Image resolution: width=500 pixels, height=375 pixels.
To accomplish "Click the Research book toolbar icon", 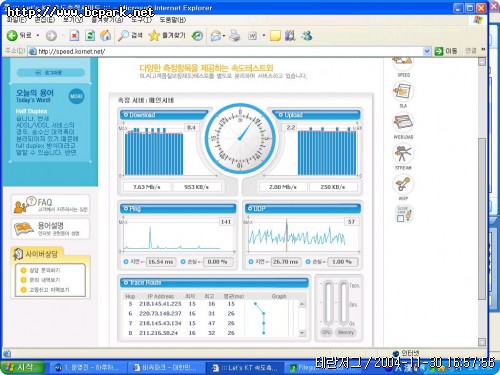I will click(290, 36).
